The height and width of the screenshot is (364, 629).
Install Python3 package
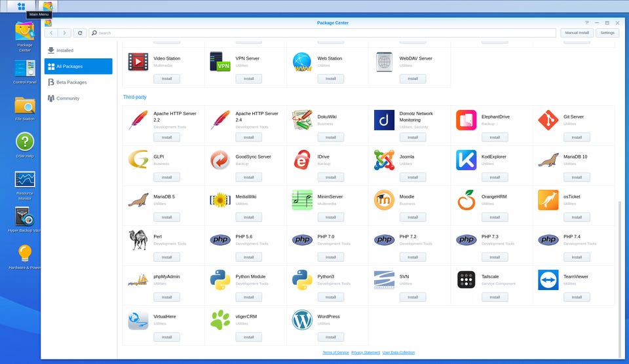(330, 297)
